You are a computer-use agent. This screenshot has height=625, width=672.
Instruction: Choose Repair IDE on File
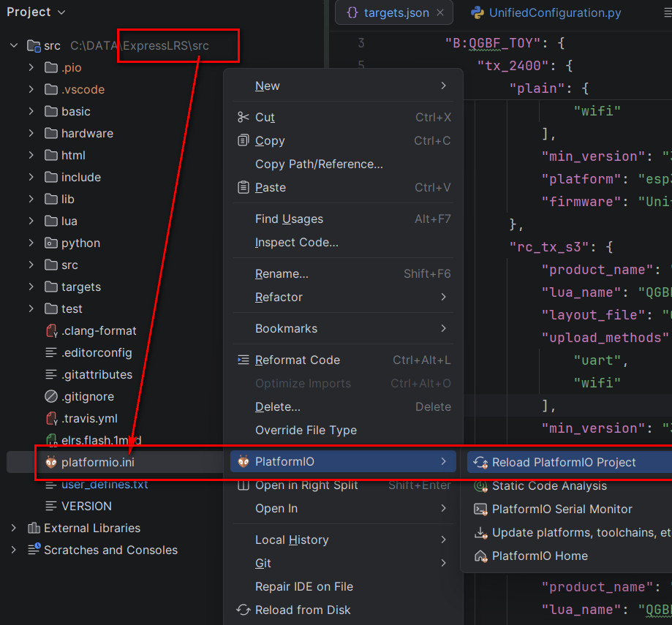click(343, 586)
